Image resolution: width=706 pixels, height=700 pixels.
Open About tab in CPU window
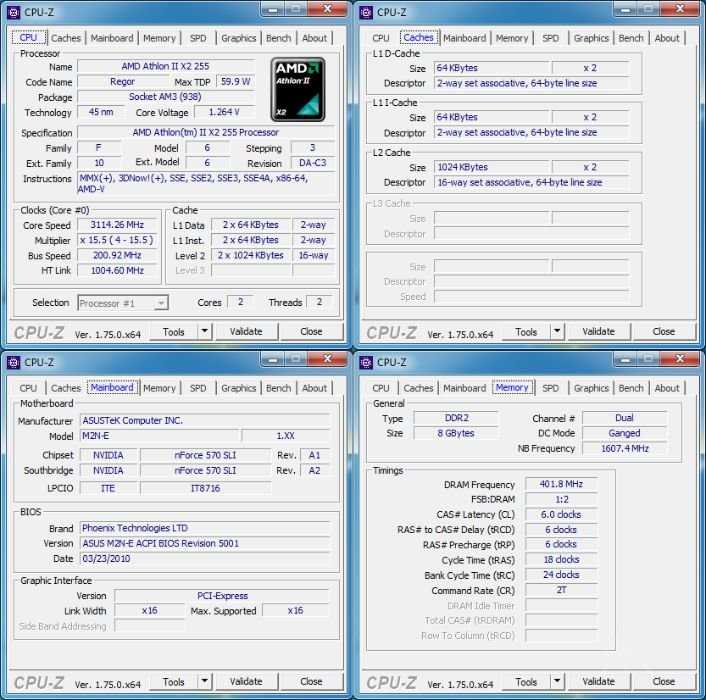[x=314, y=38]
